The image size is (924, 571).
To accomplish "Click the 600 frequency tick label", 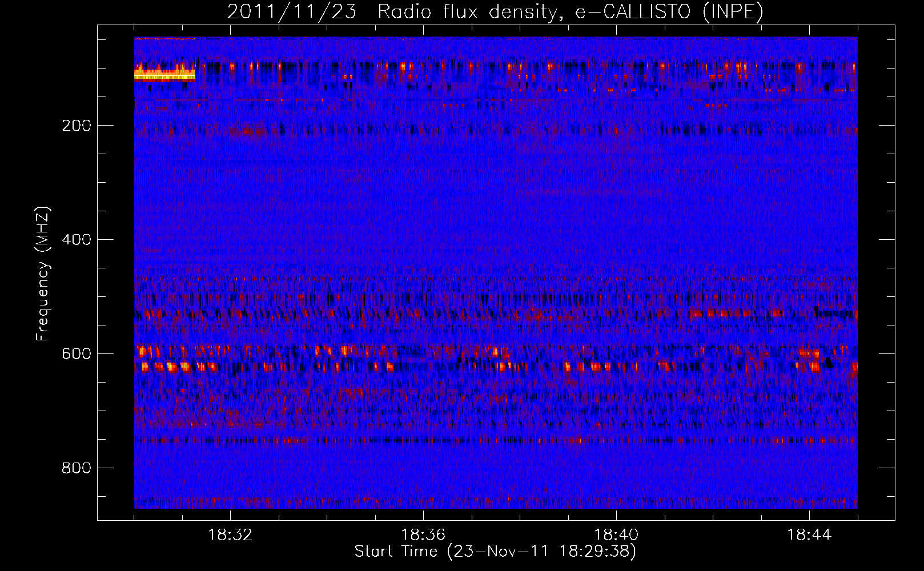I will (x=77, y=354).
